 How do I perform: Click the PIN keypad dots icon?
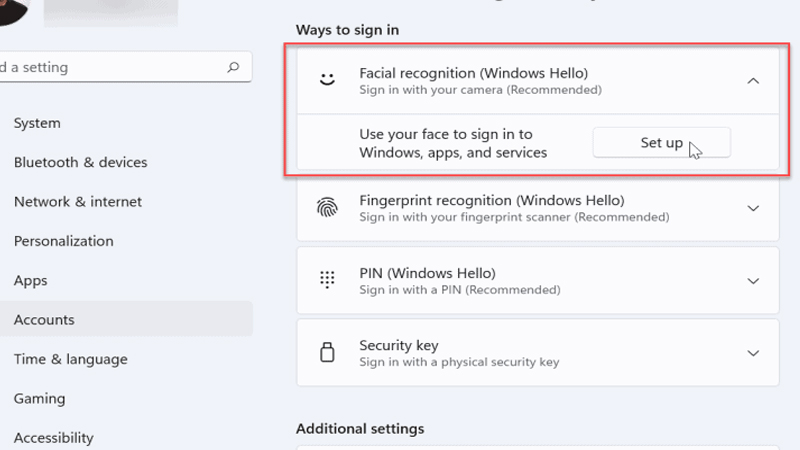coord(327,281)
